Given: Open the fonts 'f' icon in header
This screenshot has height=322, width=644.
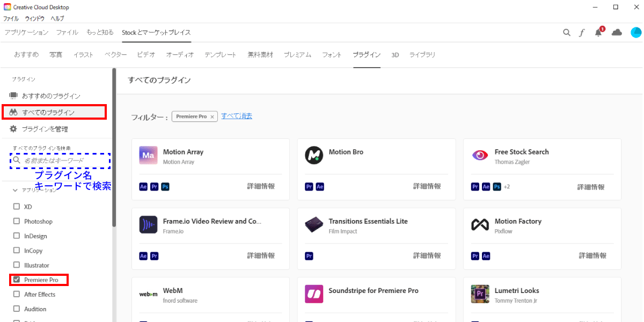Looking at the screenshot, I should [582, 33].
